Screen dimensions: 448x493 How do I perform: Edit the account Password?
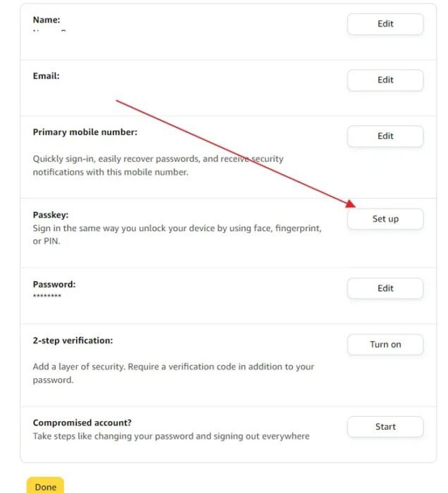(x=385, y=289)
